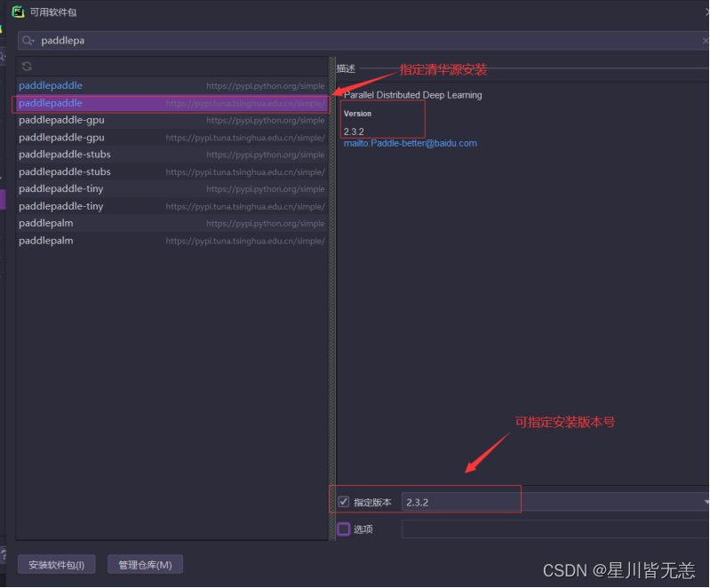Viewport: 710px width, 588px height.
Task: Uncheck the 指定版本 checkbox
Action: (x=344, y=502)
